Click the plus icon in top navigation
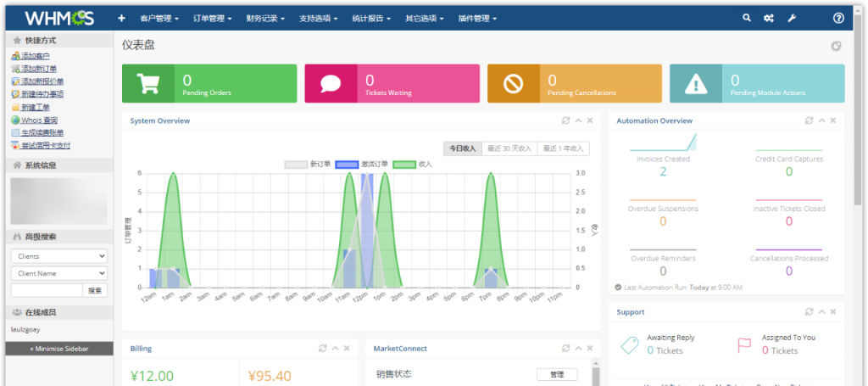 122,19
